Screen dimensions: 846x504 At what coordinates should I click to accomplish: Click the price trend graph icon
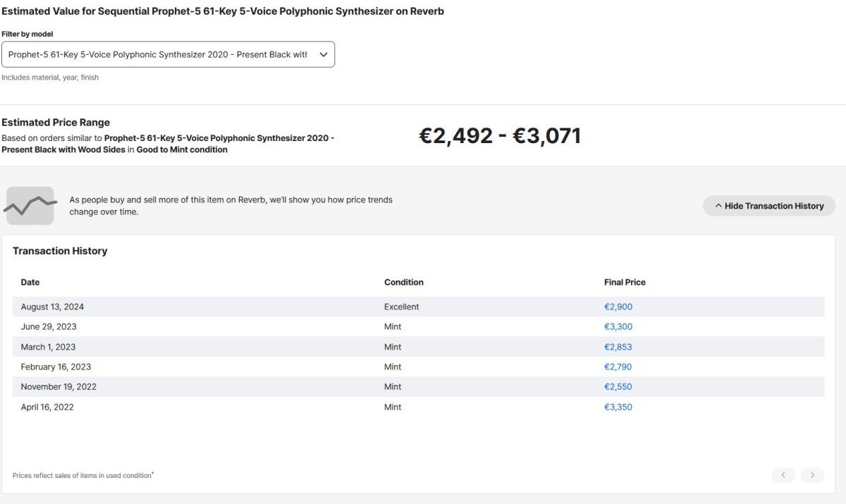click(x=30, y=206)
